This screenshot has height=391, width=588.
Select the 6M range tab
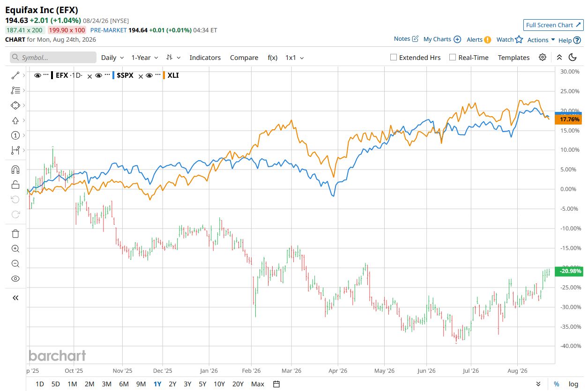coord(124,384)
